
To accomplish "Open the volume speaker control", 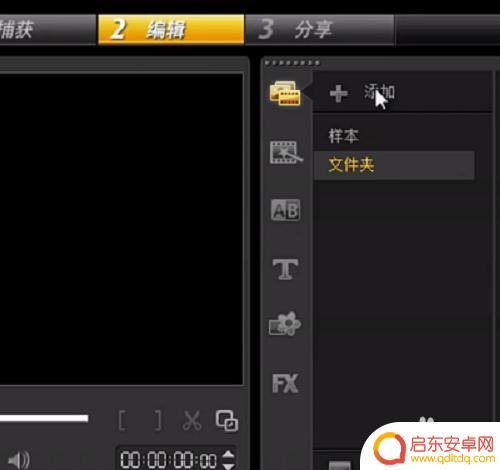I will tap(19, 460).
